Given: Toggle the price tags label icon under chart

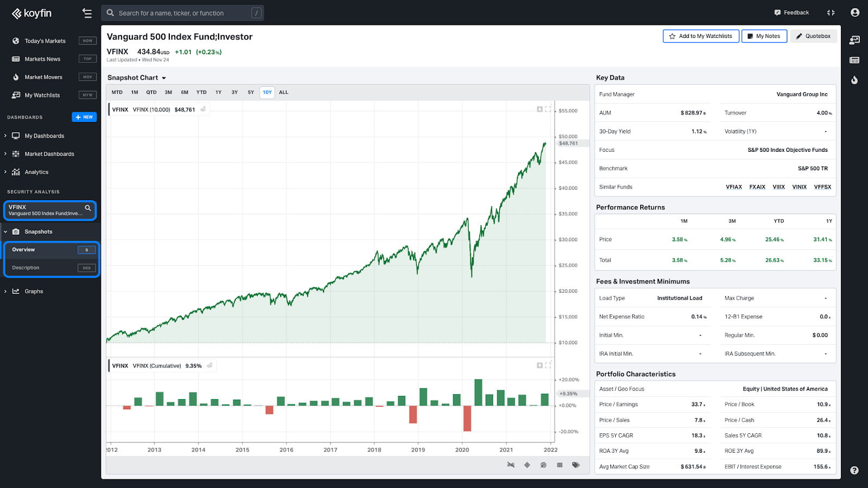Looking at the screenshot, I should coord(576,465).
